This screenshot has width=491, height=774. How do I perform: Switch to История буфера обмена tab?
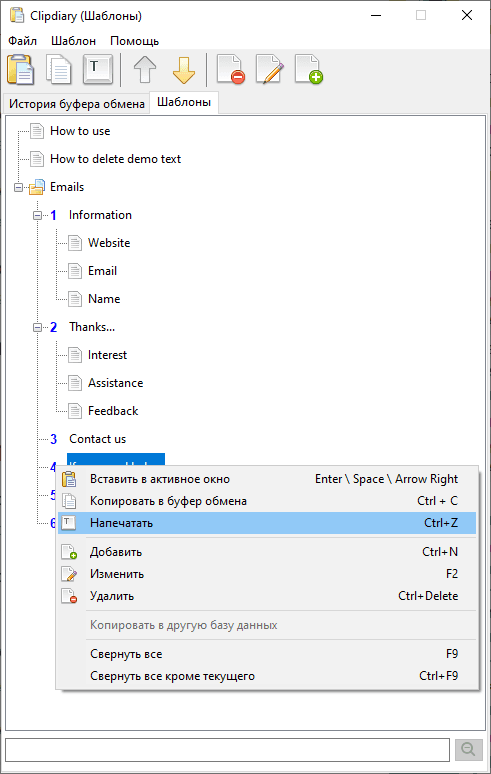click(x=77, y=104)
